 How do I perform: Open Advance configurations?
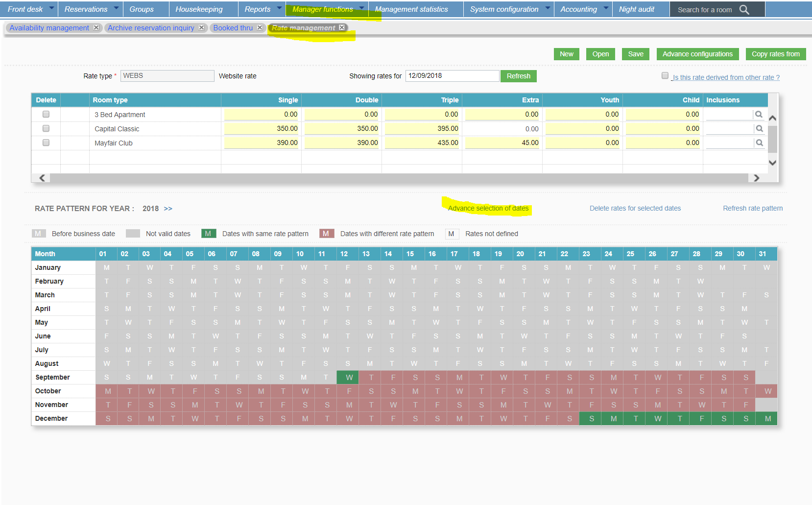(697, 54)
